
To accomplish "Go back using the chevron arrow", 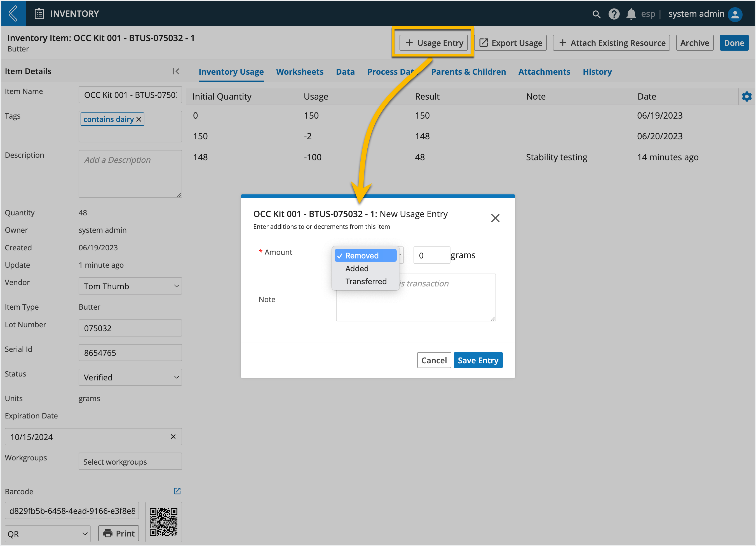I will click(13, 13).
